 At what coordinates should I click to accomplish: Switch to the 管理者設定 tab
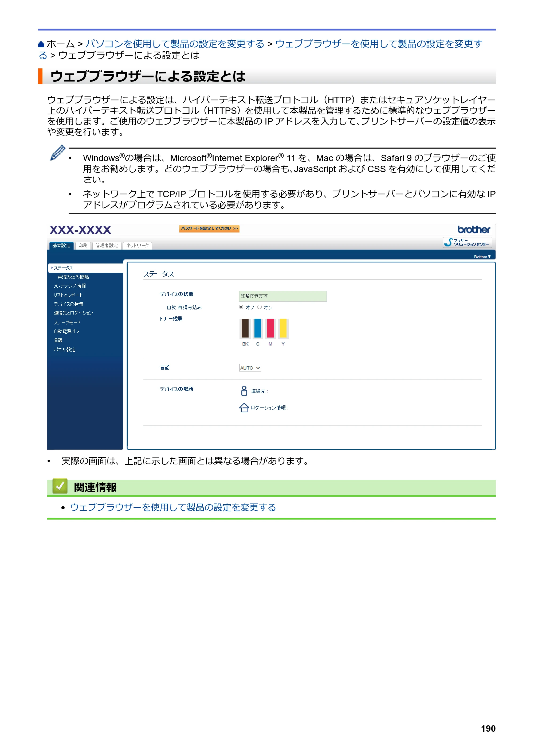(107, 246)
